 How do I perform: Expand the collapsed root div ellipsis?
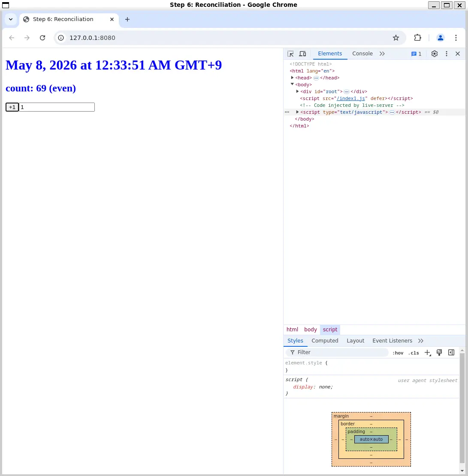pyautogui.click(x=346, y=92)
